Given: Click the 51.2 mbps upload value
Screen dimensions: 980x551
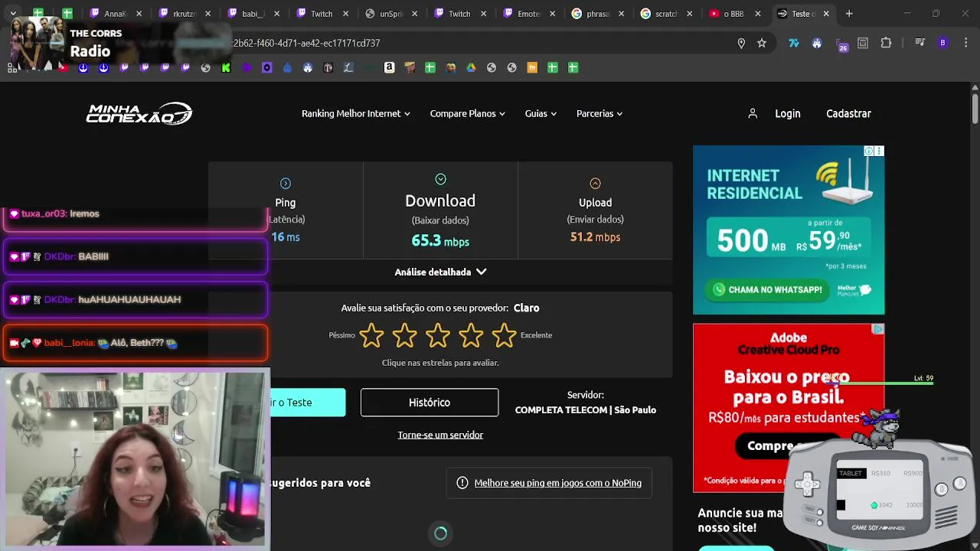Looking at the screenshot, I should pos(595,237).
